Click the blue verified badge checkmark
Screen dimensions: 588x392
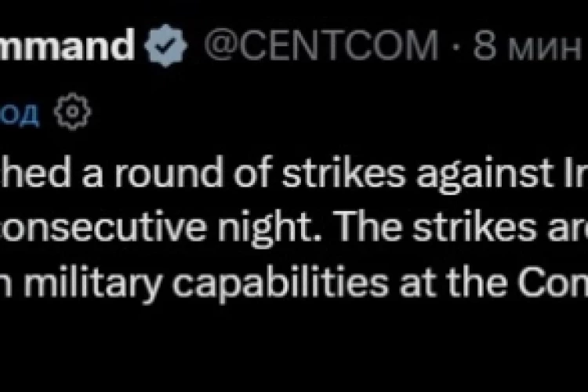coord(165,45)
